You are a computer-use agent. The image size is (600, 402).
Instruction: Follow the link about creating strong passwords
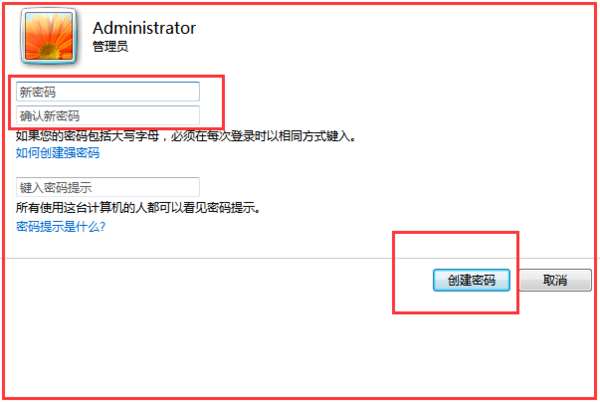pyautogui.click(x=58, y=153)
